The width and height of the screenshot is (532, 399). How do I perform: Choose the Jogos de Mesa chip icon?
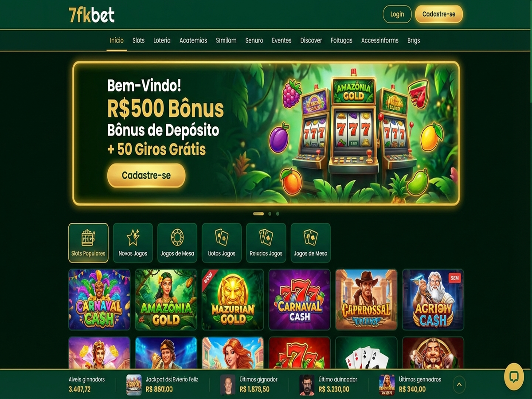[x=177, y=243]
